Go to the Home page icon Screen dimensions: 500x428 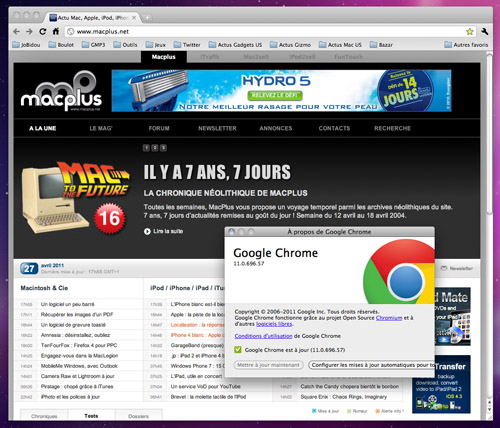click(56, 31)
